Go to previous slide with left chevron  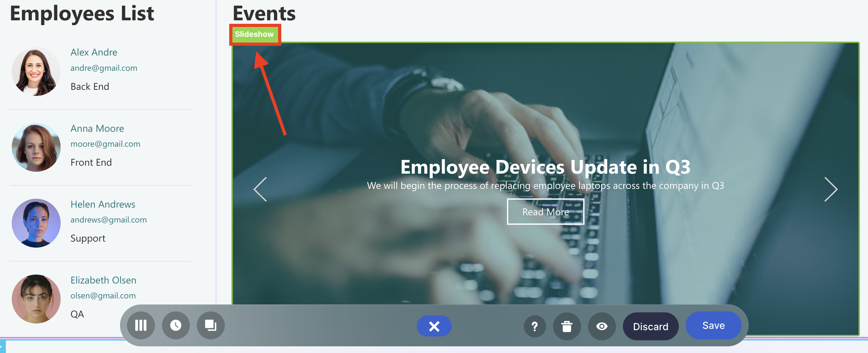pyautogui.click(x=260, y=189)
